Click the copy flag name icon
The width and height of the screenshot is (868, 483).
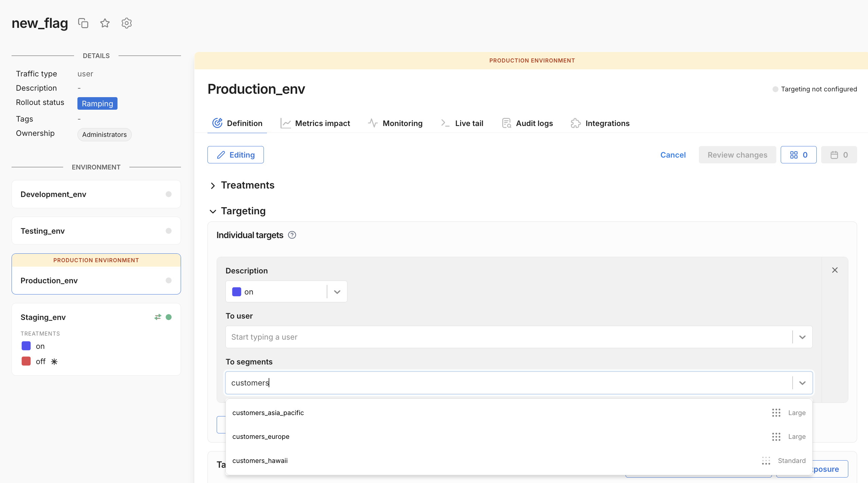pos(83,23)
